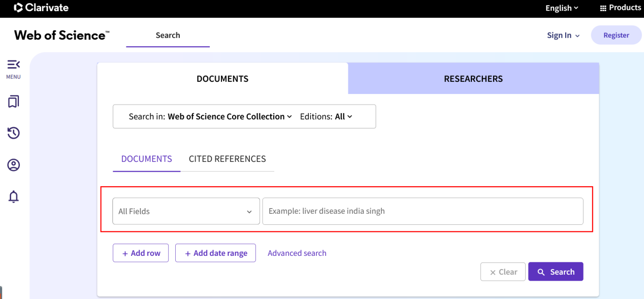Screen dimensions: 644x299
Task: Click the Clarivate logo
Action: tap(41, 8)
